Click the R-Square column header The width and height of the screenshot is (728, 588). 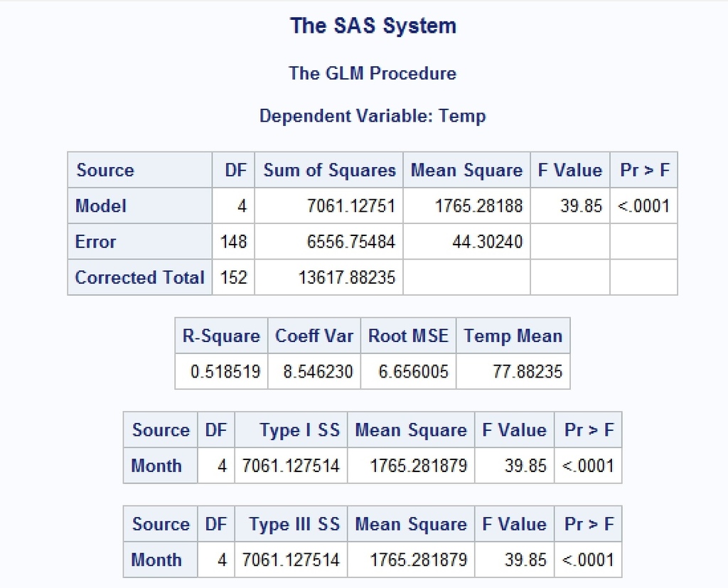pyautogui.click(x=221, y=336)
